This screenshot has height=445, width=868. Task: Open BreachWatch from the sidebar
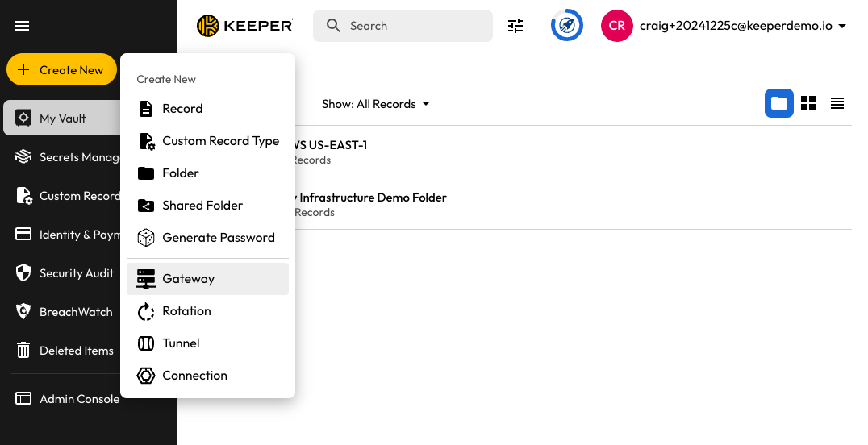76,312
